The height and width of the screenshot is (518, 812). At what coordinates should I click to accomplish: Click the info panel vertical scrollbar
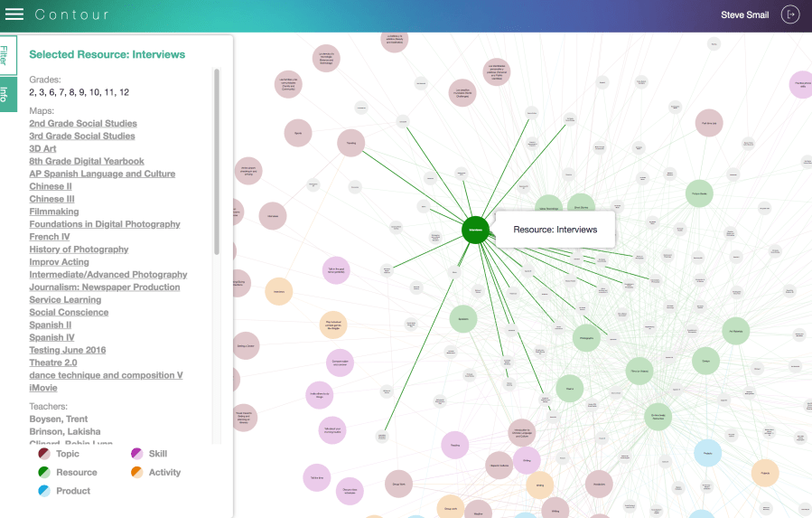tap(217, 163)
